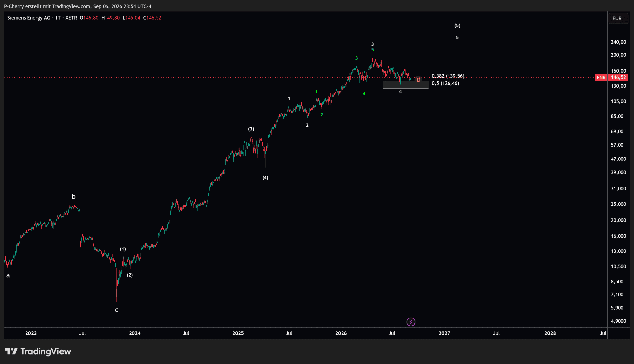Click the white (5) wave projection label

click(x=457, y=25)
